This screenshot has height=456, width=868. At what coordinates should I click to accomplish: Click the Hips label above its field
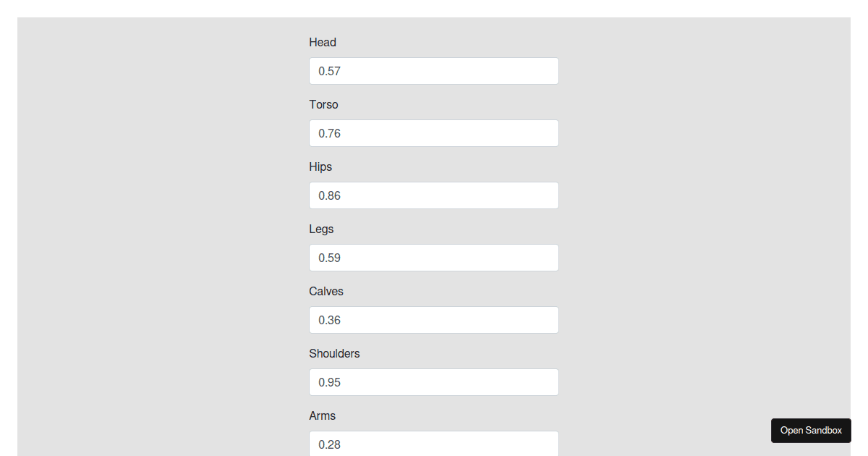[x=320, y=167]
